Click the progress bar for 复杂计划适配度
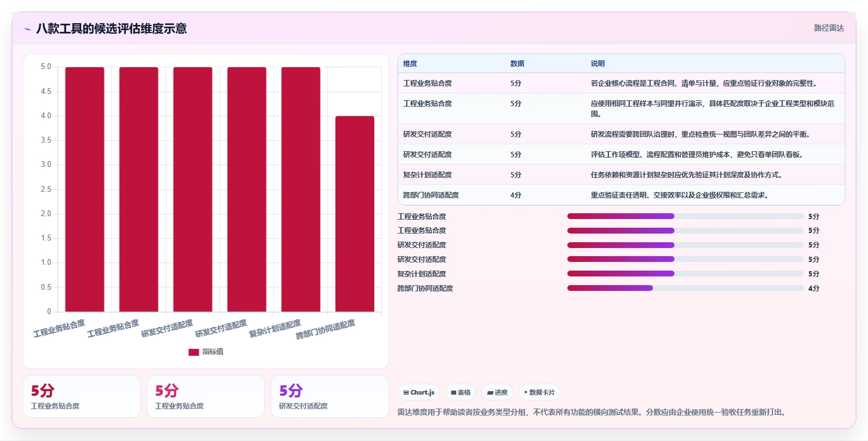 685,274
